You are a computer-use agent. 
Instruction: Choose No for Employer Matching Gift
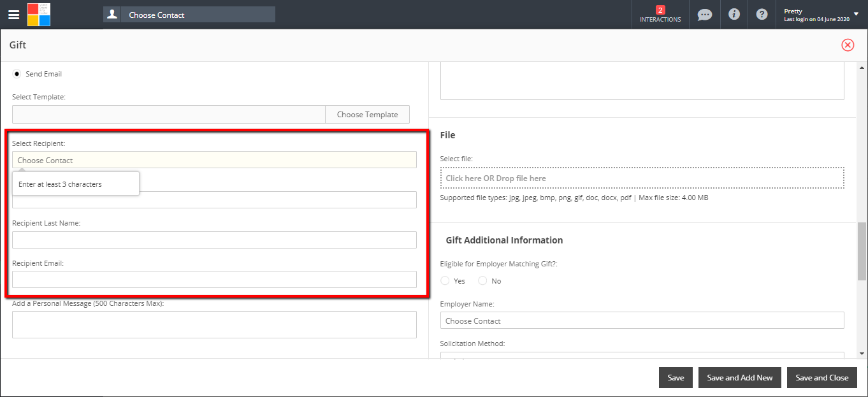coord(482,280)
